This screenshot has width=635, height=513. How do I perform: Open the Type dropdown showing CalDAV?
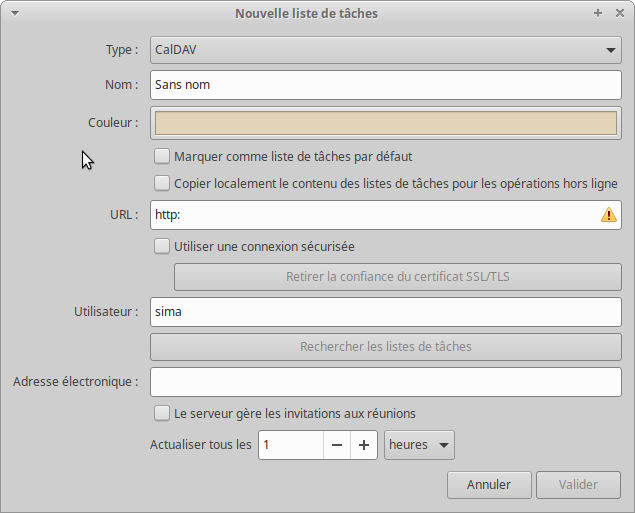(x=385, y=49)
